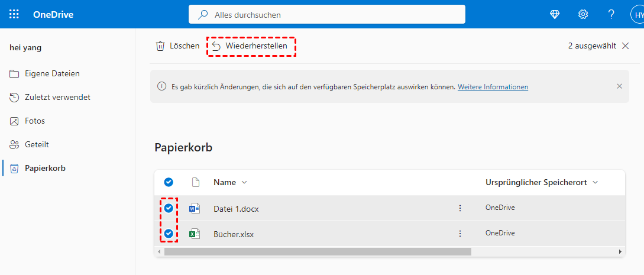Click the Excel icon for Bücher.xlsx
The image size is (644, 275).
[x=195, y=234]
